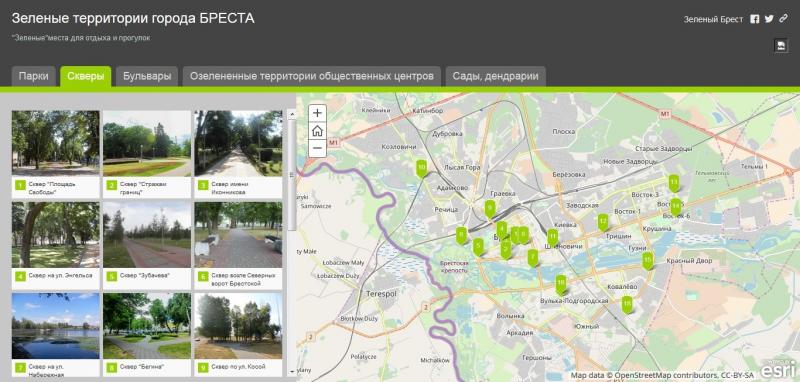This screenshot has width=800, height=382.
Task: Click caption text Сквер на ул. Энгельса
Action: 60,275
